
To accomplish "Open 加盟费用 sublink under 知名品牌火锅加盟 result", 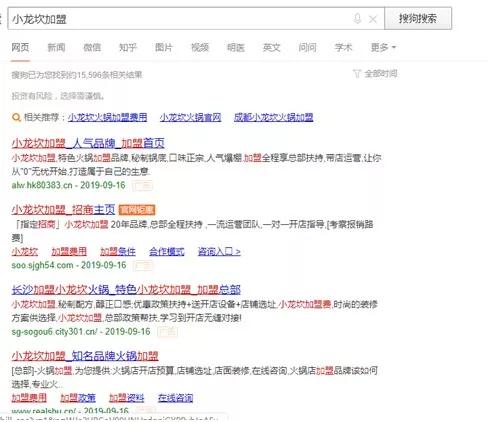I will [29, 398].
